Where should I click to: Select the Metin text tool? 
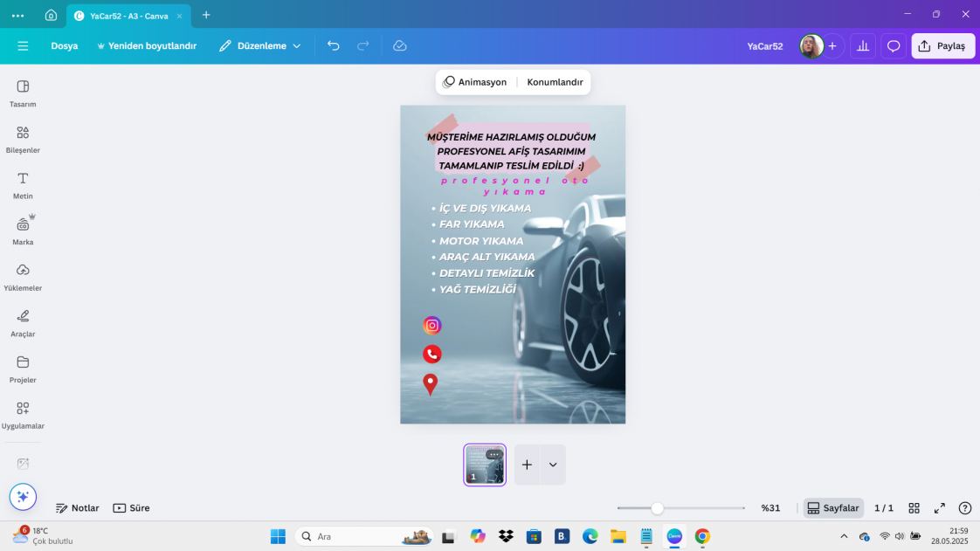coord(23,184)
